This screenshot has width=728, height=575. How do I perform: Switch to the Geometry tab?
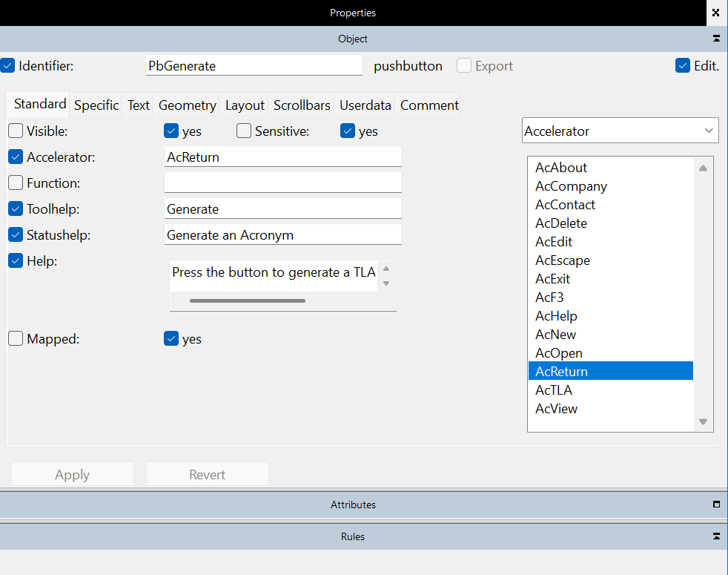(187, 105)
